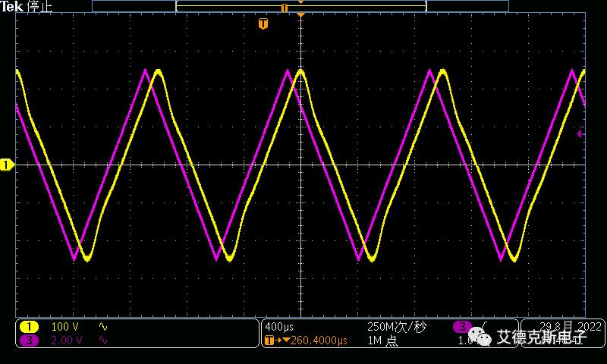This screenshot has width=607, height=364.
Task: Click the Tek logo
Action: tap(12, 7)
